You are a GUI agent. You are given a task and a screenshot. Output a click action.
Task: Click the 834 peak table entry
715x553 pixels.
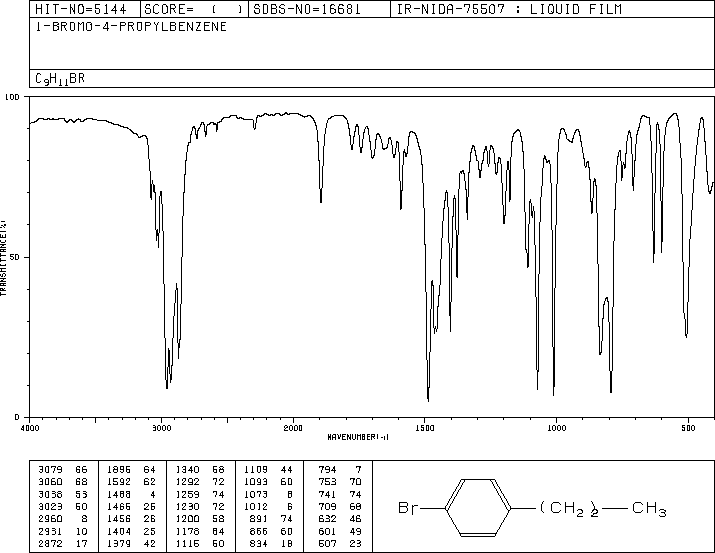(259, 543)
